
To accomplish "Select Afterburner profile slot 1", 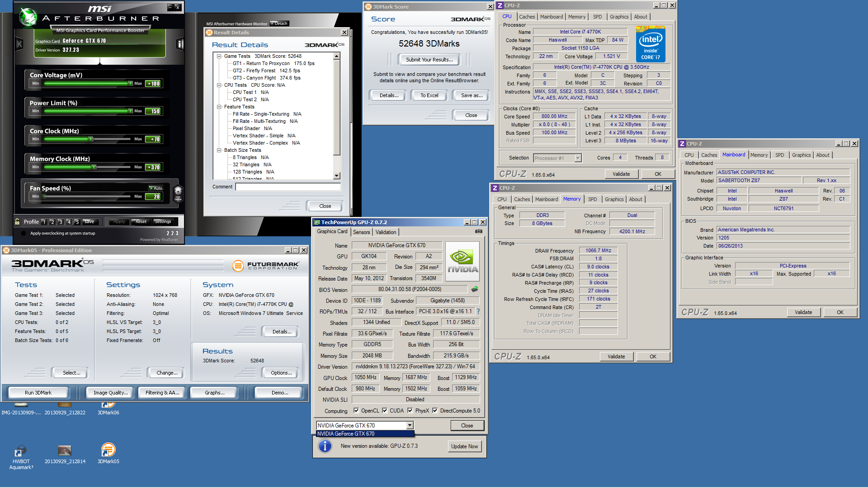I will point(44,222).
